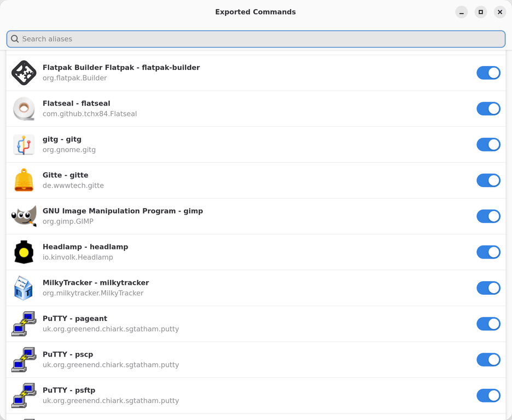Disable the flatpak-builder alias switch
Viewport: 512px width, 420px height.
(x=488, y=73)
